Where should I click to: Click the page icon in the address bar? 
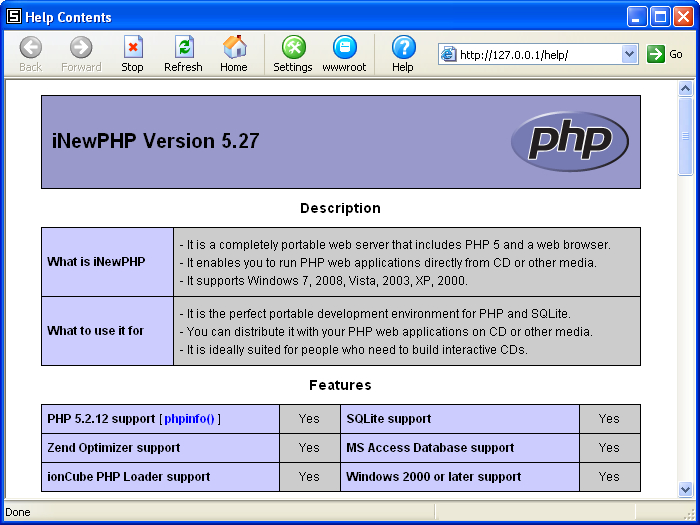448,54
